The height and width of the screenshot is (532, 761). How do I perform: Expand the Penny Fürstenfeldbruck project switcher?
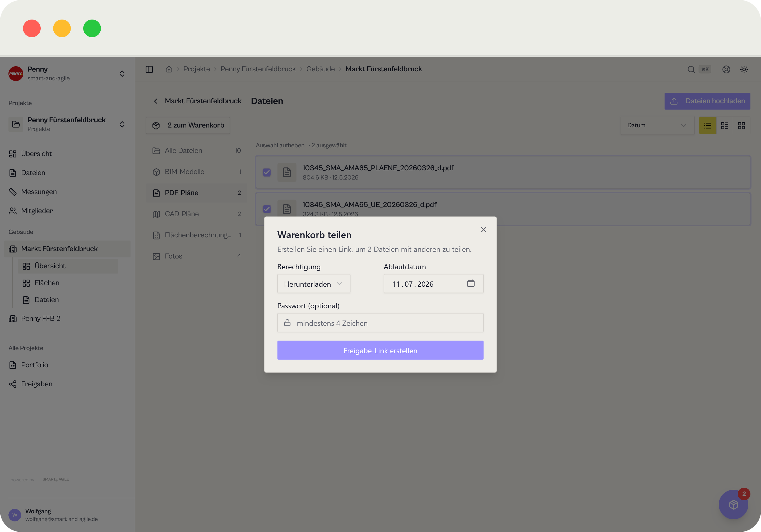(x=122, y=124)
